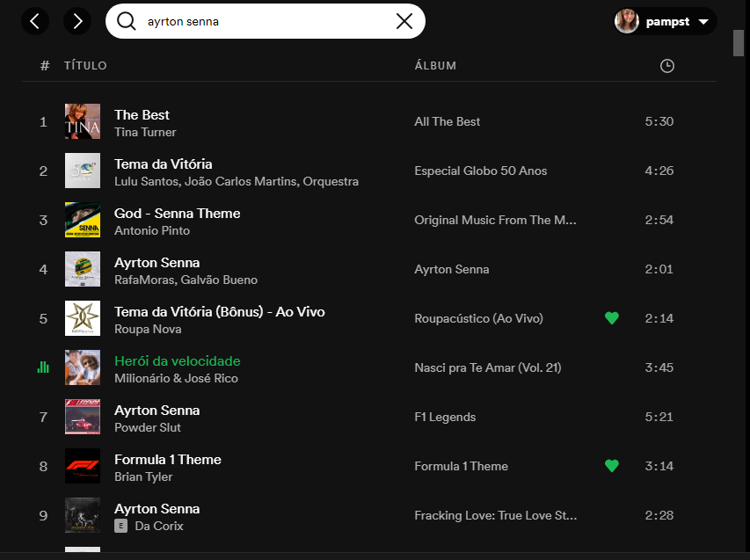750x560 pixels.
Task: Click the 5:30 duration of The Best
Action: point(659,121)
